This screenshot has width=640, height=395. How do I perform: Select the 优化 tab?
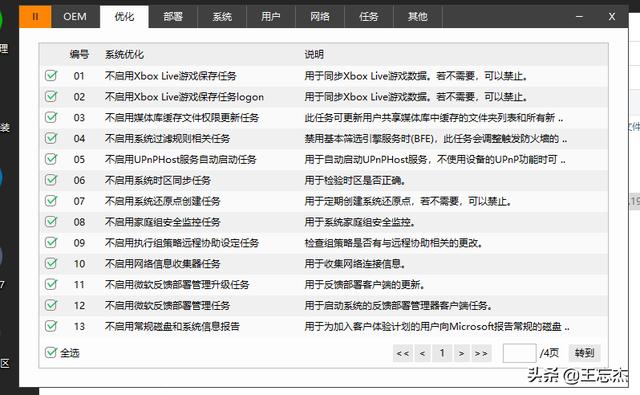point(124,17)
